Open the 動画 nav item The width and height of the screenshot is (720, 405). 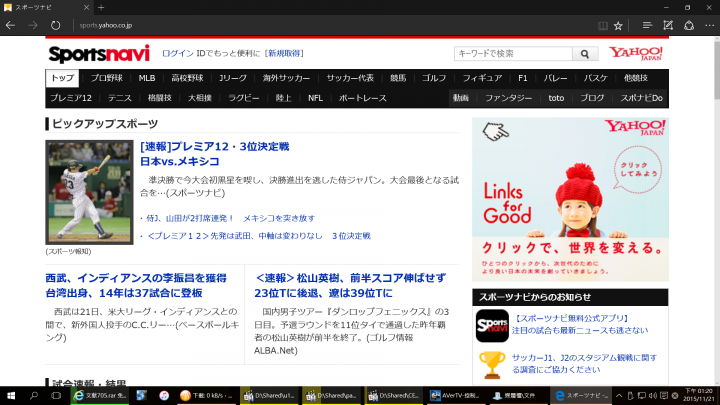click(461, 98)
